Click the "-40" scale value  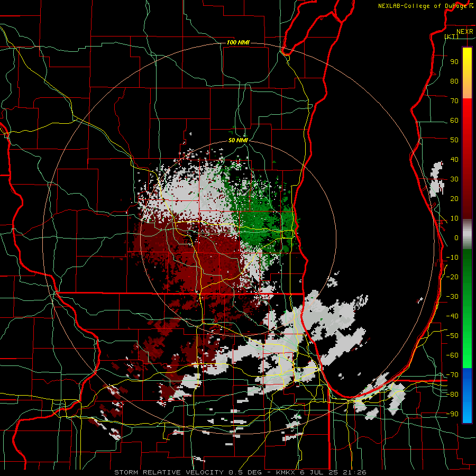coord(452,316)
